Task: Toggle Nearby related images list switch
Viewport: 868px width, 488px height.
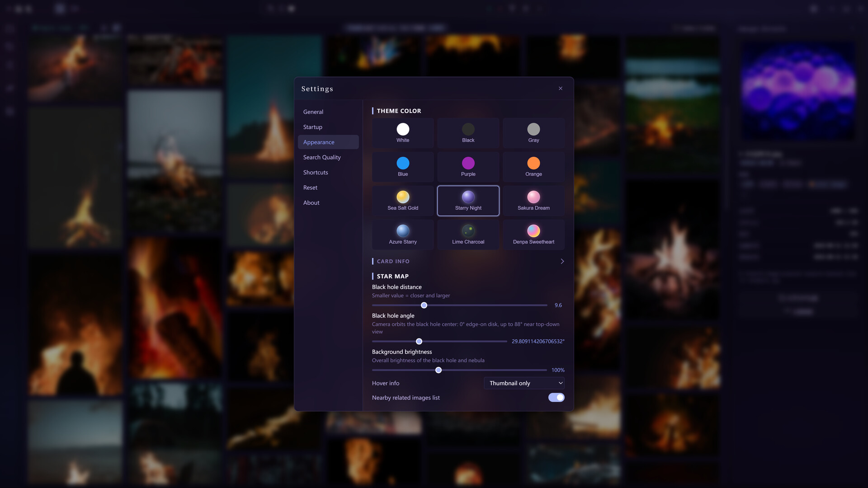Action: tap(556, 398)
